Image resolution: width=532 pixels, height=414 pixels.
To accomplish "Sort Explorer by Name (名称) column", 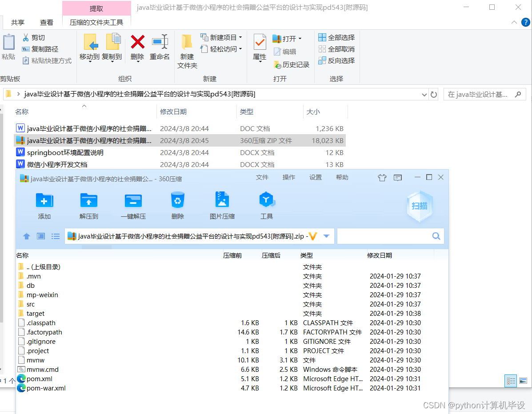I will coord(84,111).
